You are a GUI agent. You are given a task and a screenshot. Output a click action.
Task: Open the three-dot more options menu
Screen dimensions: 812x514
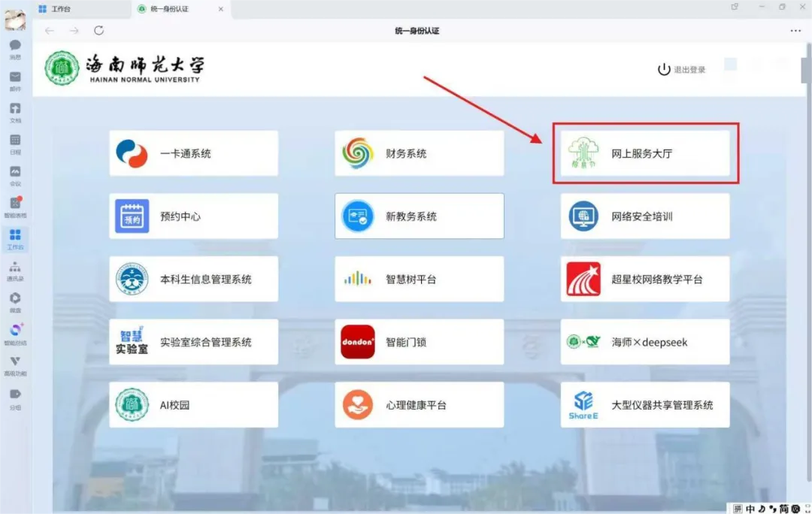pyautogui.click(x=795, y=31)
